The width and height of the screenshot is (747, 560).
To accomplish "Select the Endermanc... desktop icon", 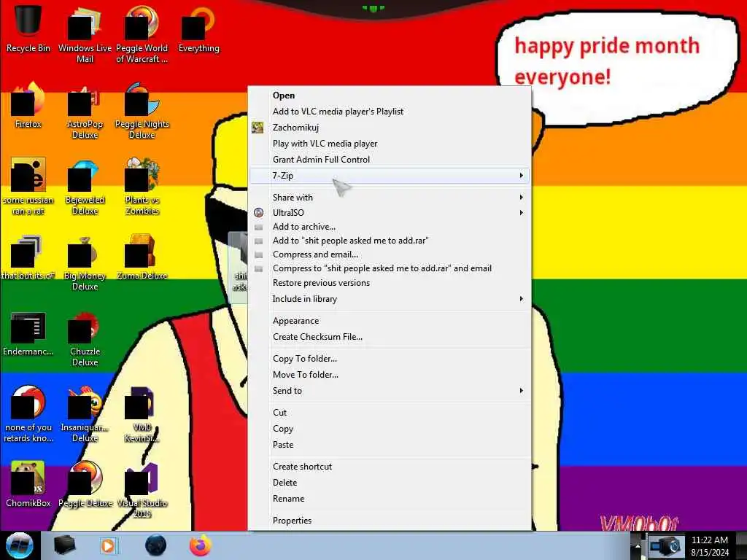I will tap(28, 333).
